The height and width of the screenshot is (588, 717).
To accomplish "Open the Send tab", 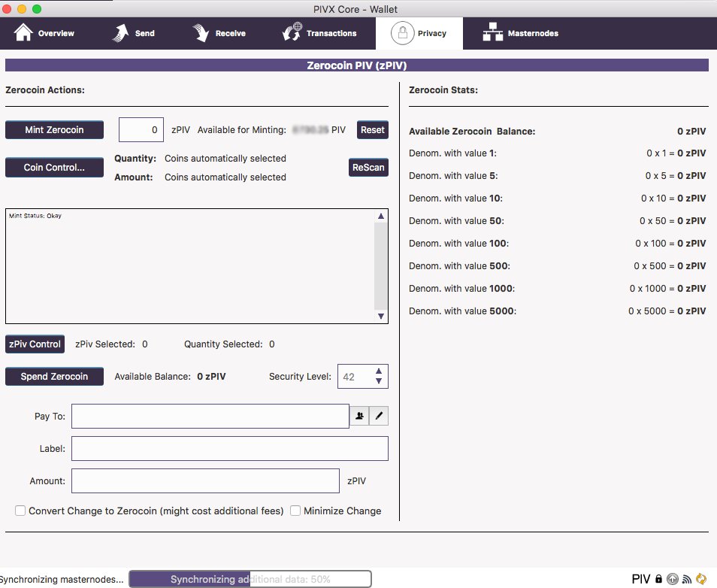I will click(x=134, y=33).
